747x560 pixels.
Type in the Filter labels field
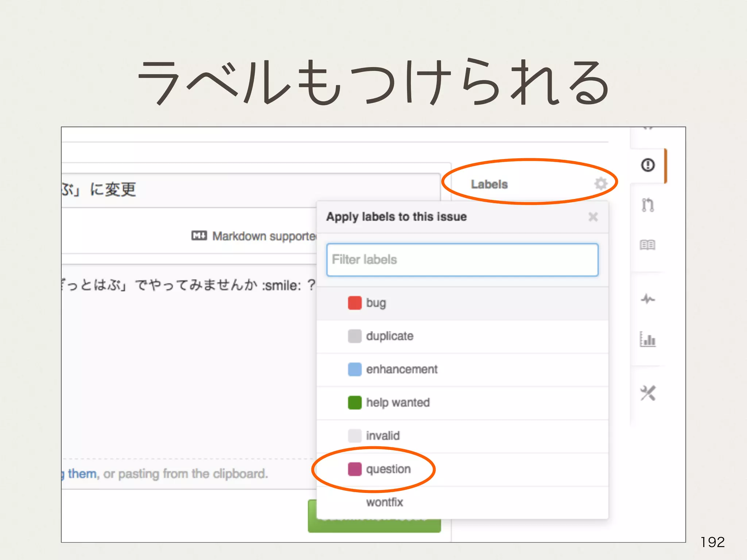[462, 260]
